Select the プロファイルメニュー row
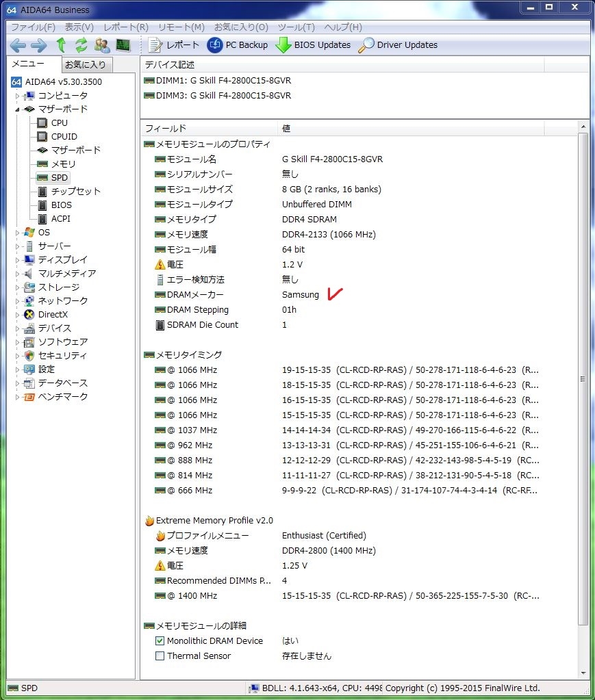The image size is (595, 700). tap(342, 536)
